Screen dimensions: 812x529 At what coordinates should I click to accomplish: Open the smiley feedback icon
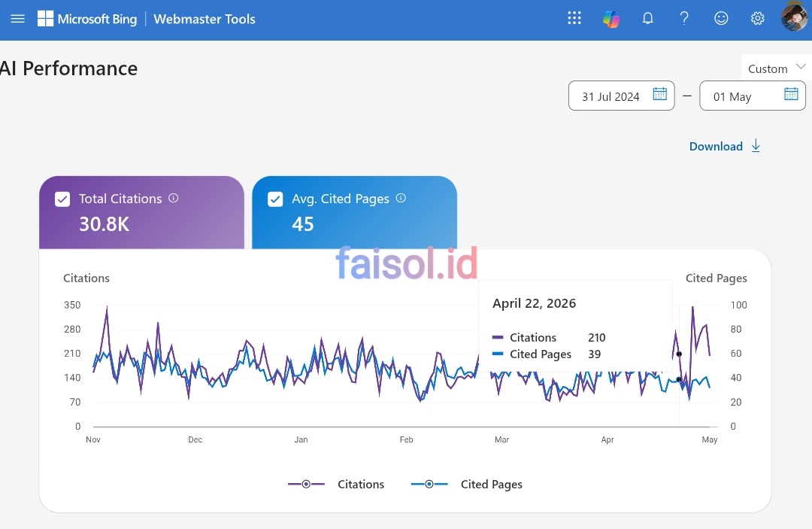721,19
